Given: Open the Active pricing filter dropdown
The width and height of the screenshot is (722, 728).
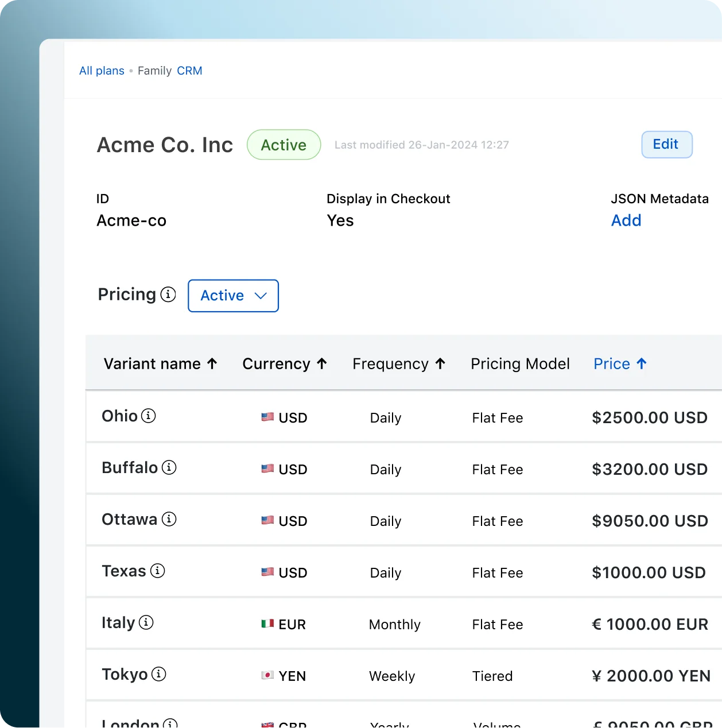Looking at the screenshot, I should [233, 296].
